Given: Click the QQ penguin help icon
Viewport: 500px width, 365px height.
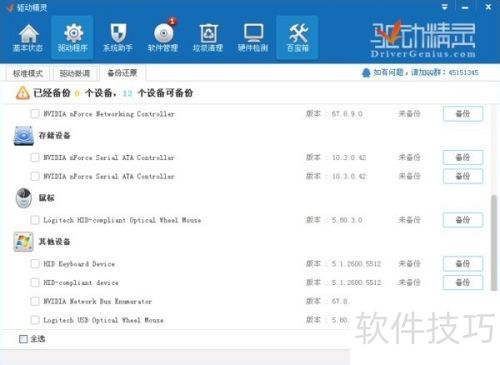Looking at the screenshot, I should (x=366, y=72).
